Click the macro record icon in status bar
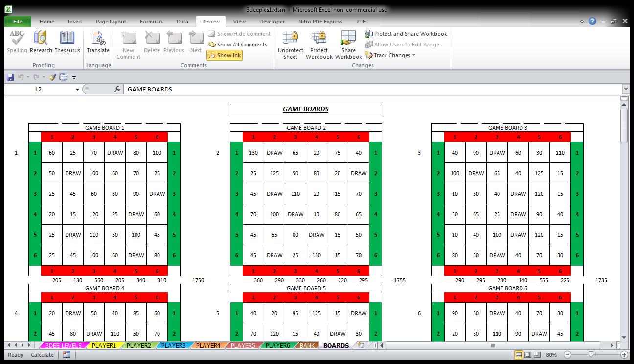The image size is (634, 364). pos(67,355)
